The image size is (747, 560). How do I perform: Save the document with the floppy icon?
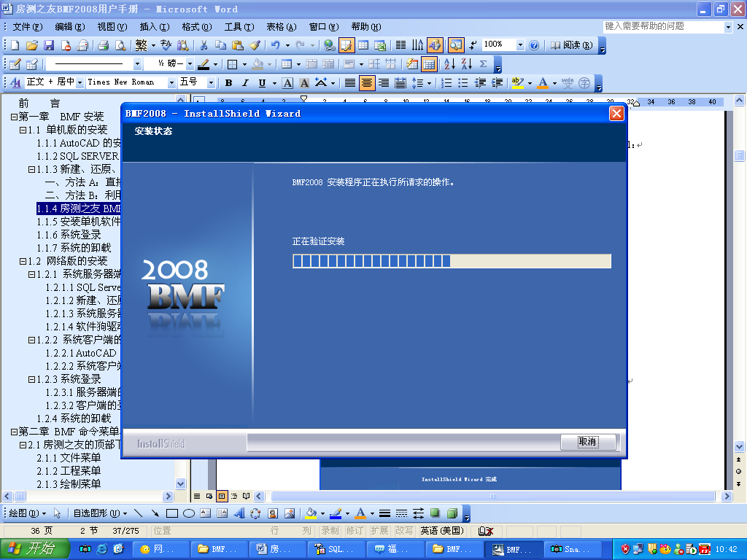coord(49,45)
